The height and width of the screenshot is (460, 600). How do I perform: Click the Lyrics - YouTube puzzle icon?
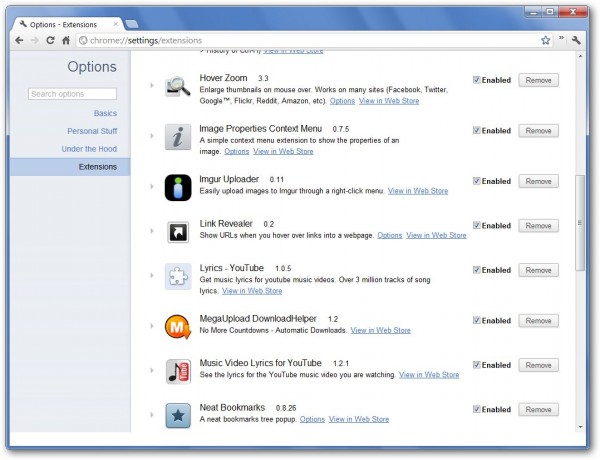178,276
